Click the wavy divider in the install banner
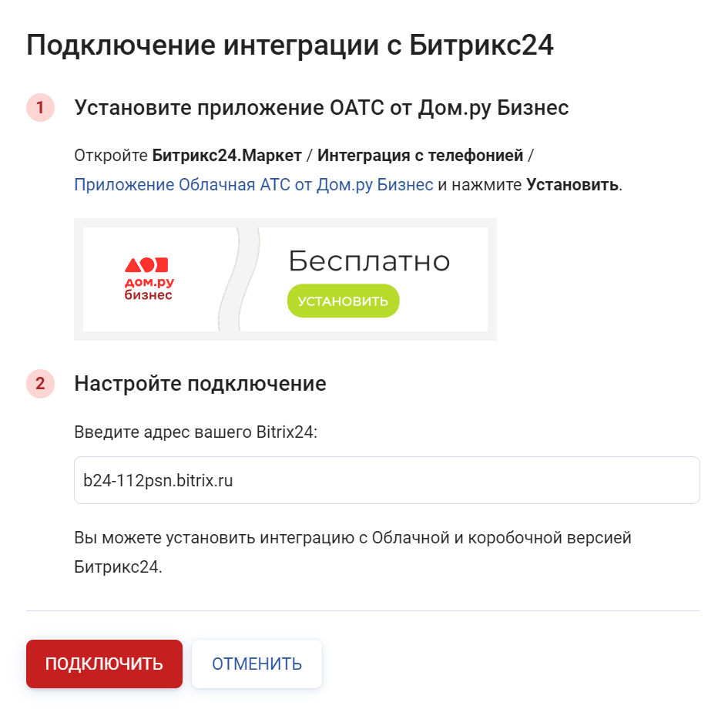Screen dimensions: 728x716 click(239, 279)
